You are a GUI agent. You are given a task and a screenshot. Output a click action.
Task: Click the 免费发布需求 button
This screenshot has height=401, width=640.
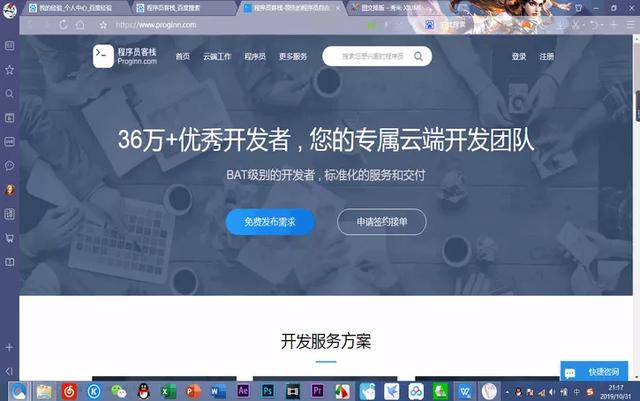point(270,222)
